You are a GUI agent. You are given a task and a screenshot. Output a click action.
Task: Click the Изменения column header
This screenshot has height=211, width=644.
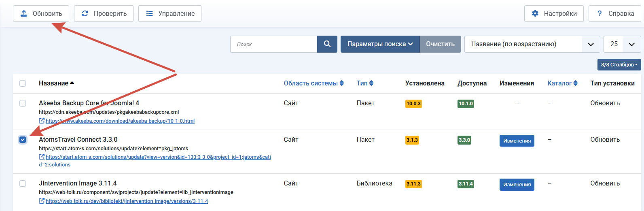pyautogui.click(x=517, y=83)
